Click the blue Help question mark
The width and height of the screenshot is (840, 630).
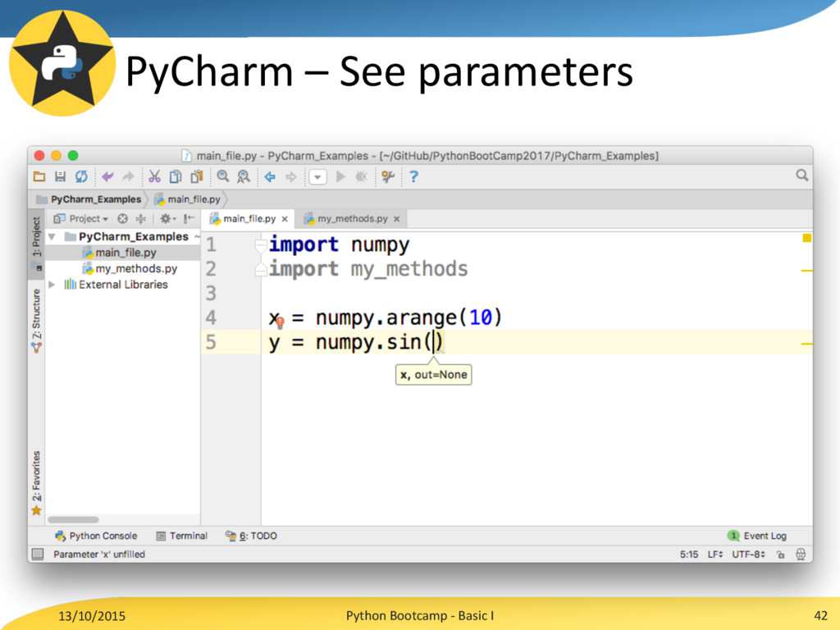pos(413,176)
